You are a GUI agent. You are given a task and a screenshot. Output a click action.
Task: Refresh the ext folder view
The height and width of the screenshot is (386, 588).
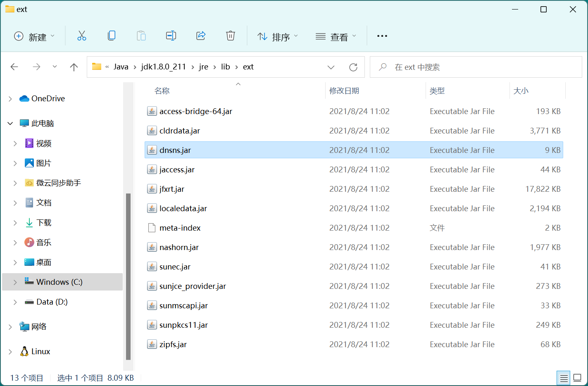point(353,67)
